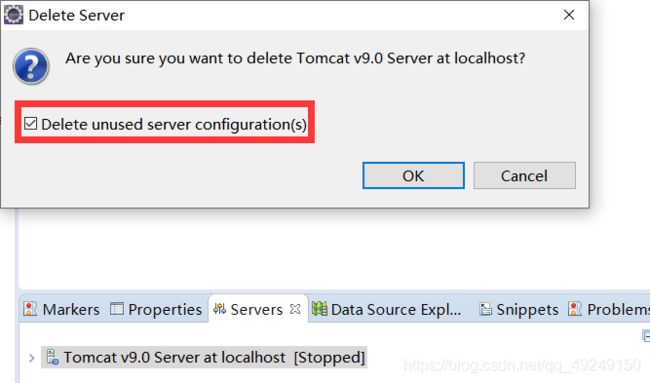Expand the Tomcat v9.0 Server tree node
Image resolution: width=650 pixels, height=383 pixels.
tap(32, 358)
